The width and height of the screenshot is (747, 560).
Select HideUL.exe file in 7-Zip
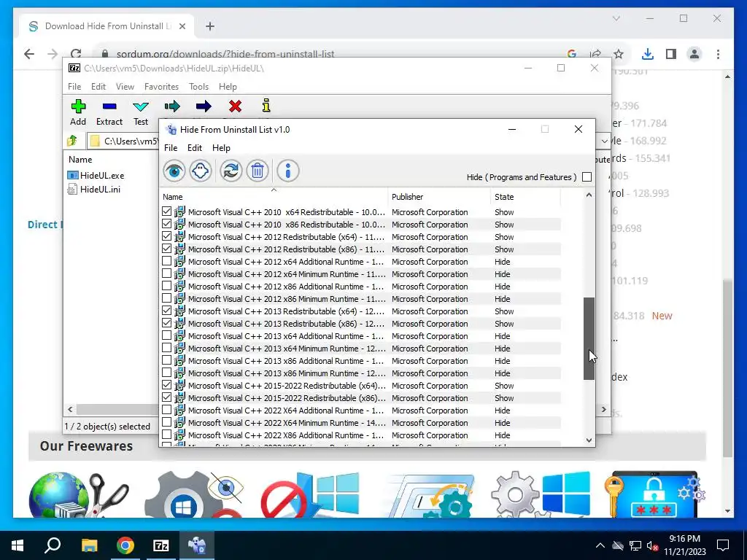96,175
